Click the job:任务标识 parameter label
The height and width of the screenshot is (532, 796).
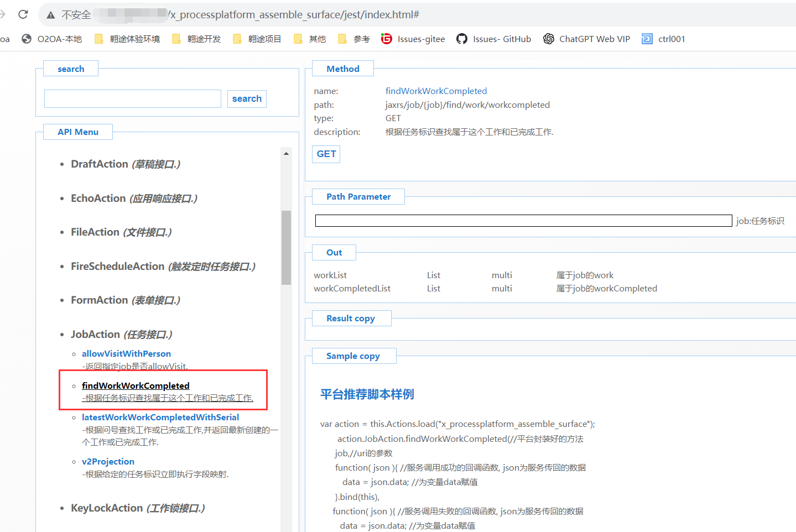coord(760,221)
